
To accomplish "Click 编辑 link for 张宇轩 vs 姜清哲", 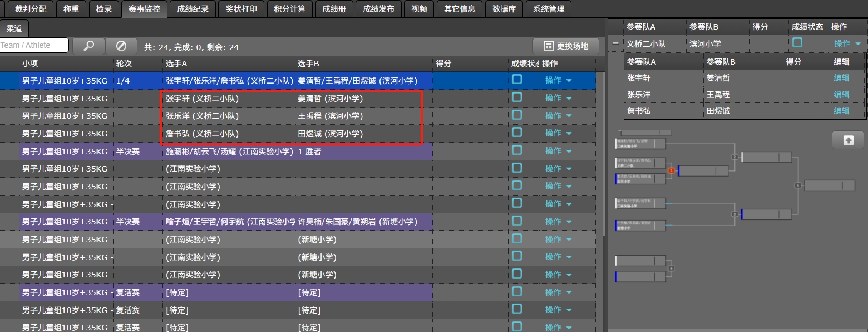I will click(841, 79).
